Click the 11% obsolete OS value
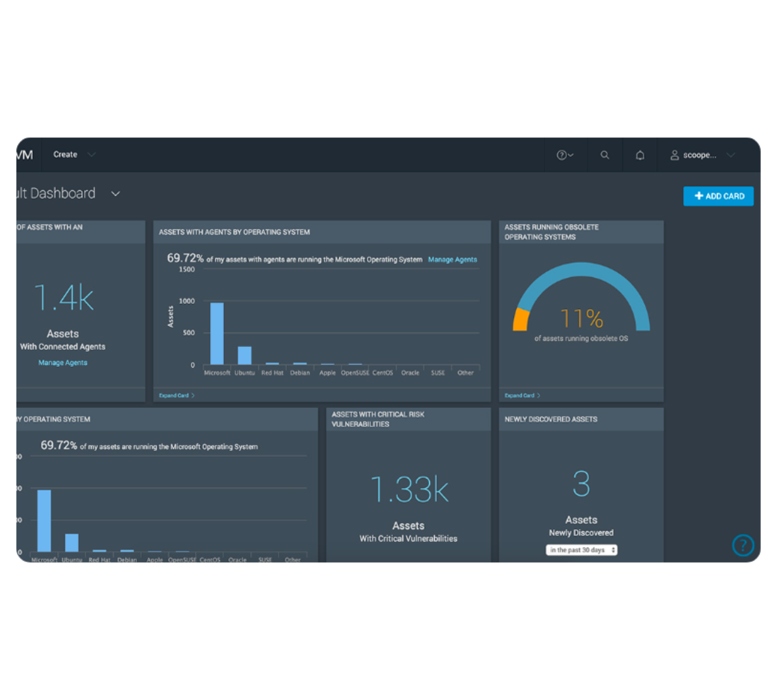777x700 pixels. [x=582, y=318]
